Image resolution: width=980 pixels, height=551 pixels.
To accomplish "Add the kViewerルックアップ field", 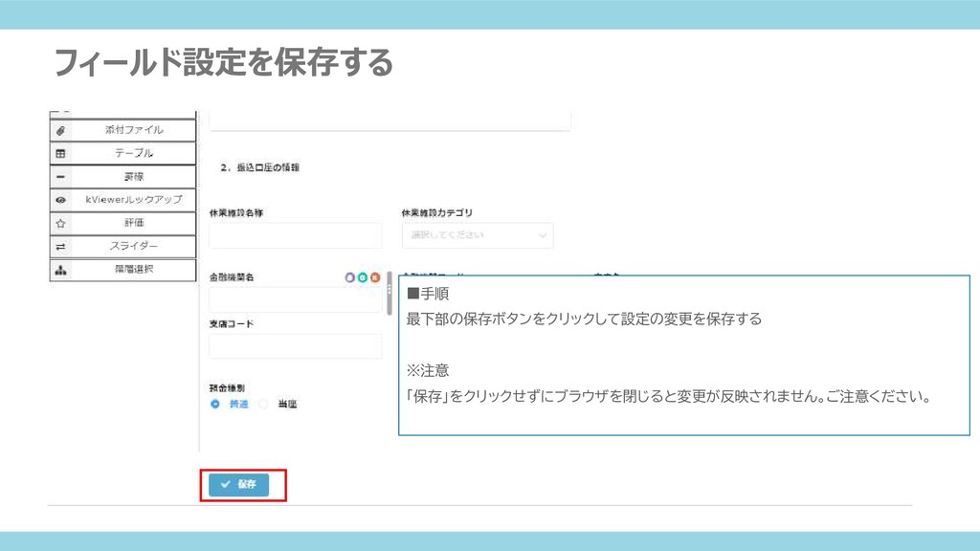I will tap(122, 200).
